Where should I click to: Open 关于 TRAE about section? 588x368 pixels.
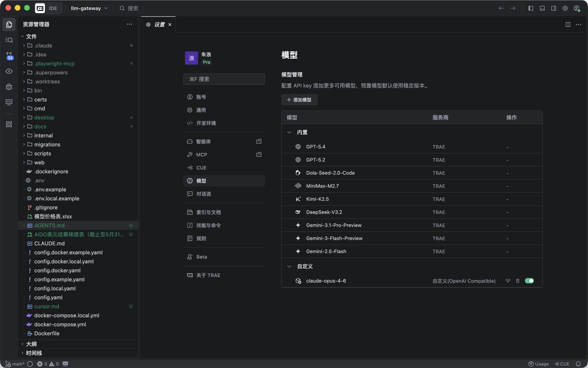224,275
